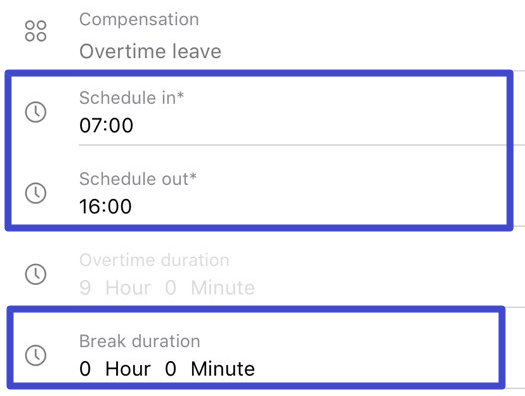Click the Break duration label
Viewport: 525px width, 396px height.
pos(140,341)
